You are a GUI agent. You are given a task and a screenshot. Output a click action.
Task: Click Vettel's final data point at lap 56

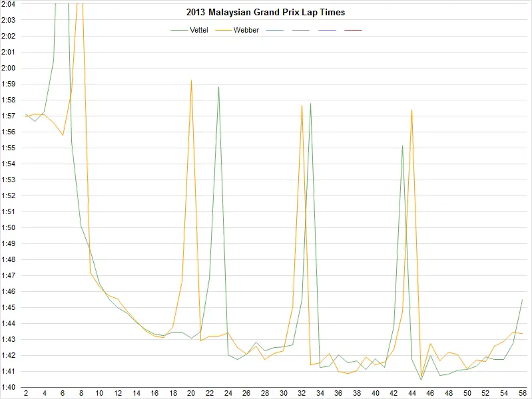522,300
